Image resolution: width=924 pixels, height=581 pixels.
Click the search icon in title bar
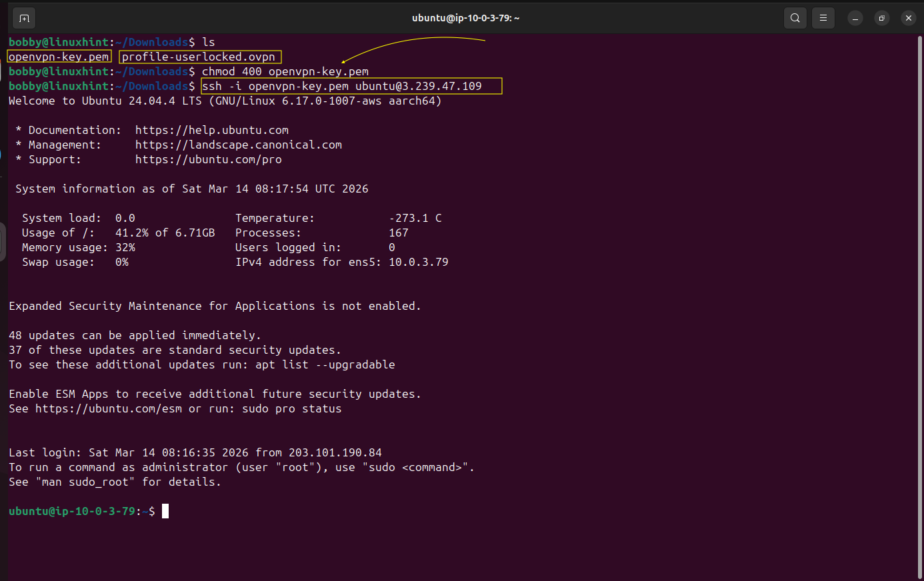tap(795, 18)
